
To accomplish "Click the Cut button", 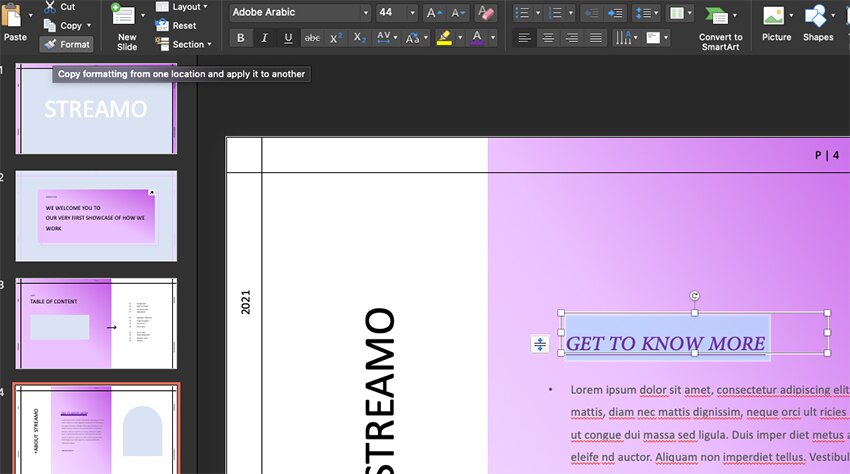I will click(x=60, y=6).
